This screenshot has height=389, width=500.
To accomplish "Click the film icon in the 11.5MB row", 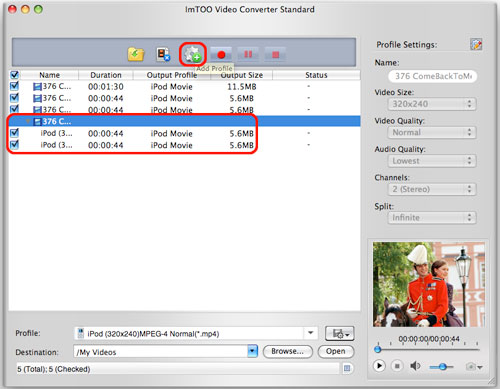I will tap(37, 87).
